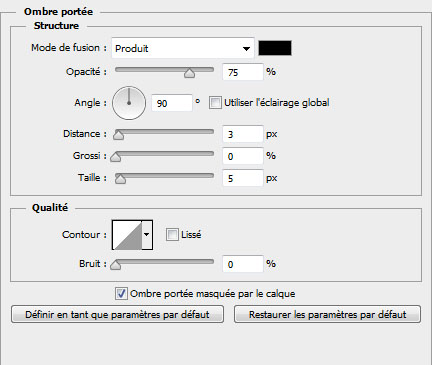Open the Mode de fusion dropdown

click(x=183, y=48)
